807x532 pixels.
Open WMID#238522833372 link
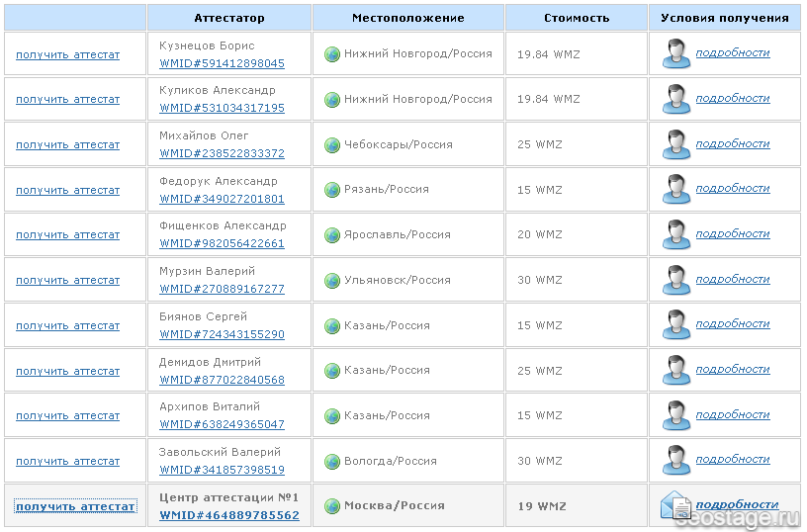[x=222, y=153]
